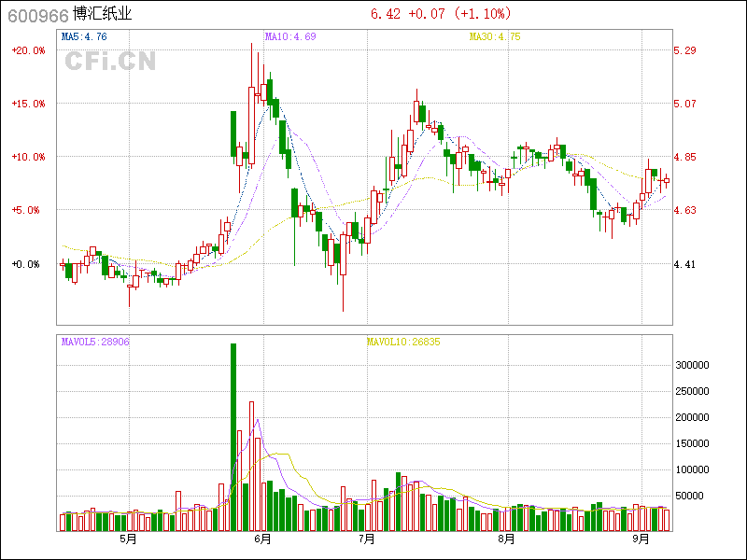Click the 4.41 price axis label

pos(685,265)
